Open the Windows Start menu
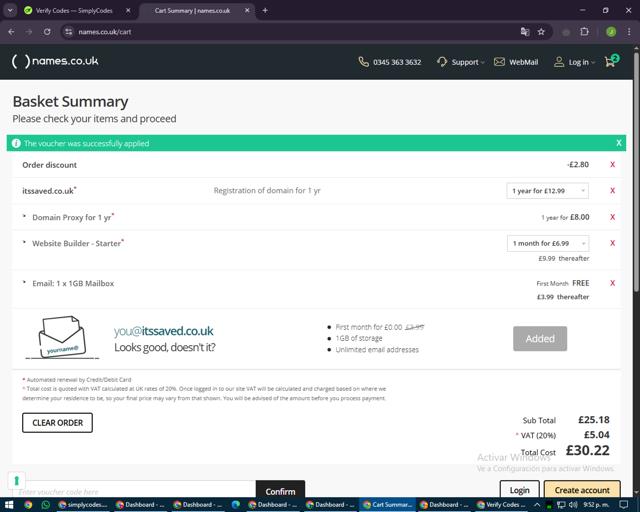 point(9,505)
